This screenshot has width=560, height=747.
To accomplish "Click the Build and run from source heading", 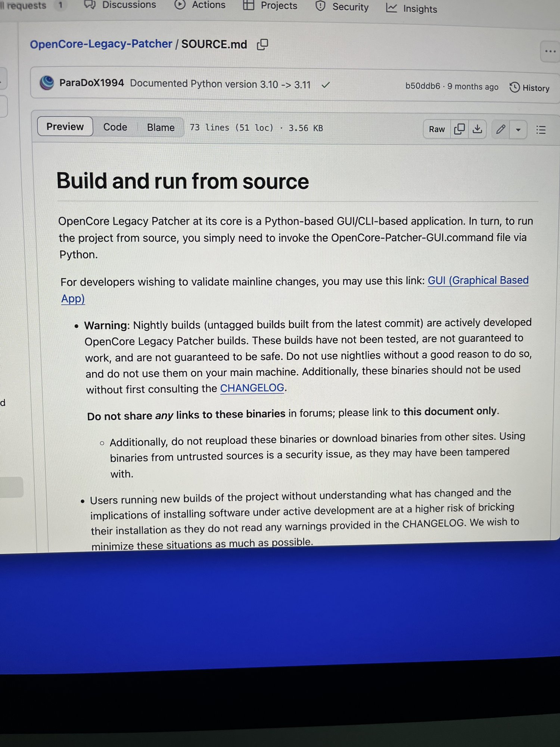I will point(183,181).
